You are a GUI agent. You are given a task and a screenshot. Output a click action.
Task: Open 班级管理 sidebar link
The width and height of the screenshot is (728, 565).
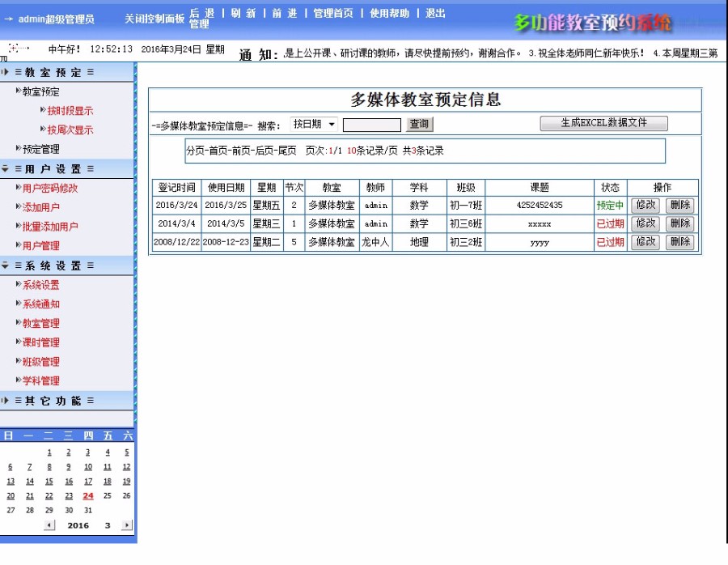pos(41,362)
